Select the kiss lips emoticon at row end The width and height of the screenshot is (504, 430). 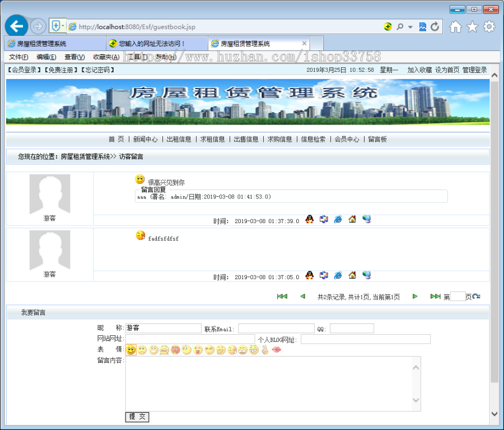(x=276, y=350)
